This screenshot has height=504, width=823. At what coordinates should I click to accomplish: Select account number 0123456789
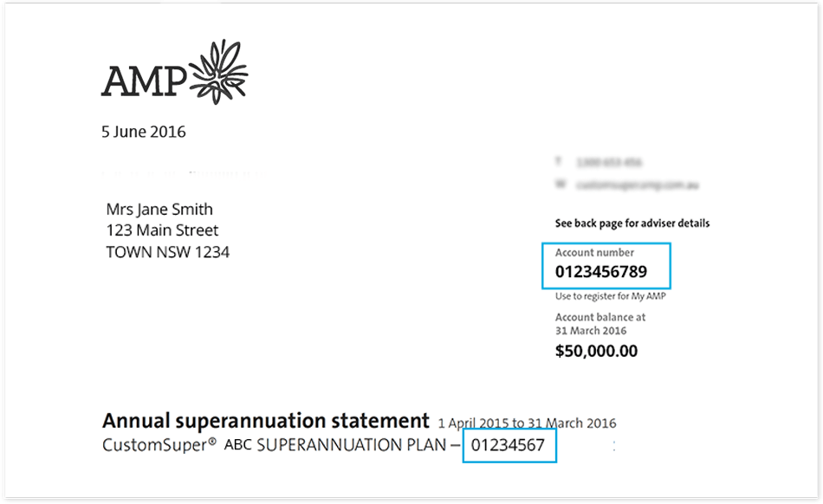point(601,272)
